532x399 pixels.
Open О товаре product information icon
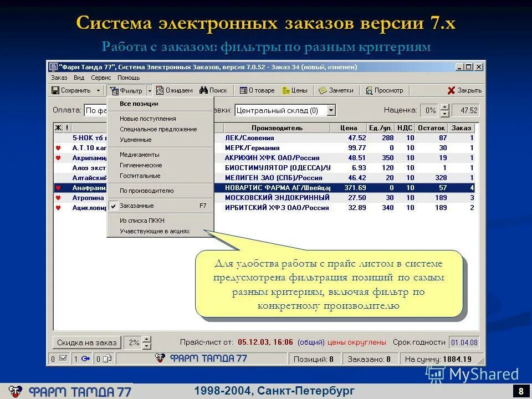244,90
